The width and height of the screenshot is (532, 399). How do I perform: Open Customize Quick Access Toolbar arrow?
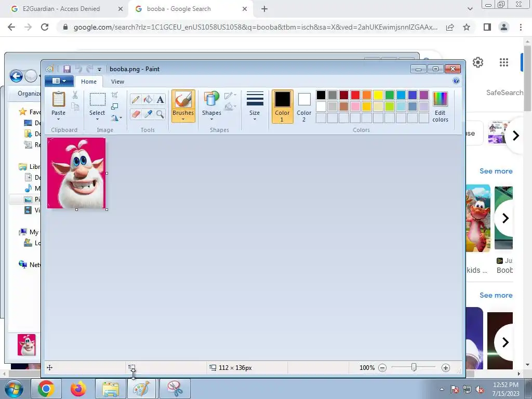[99, 69]
